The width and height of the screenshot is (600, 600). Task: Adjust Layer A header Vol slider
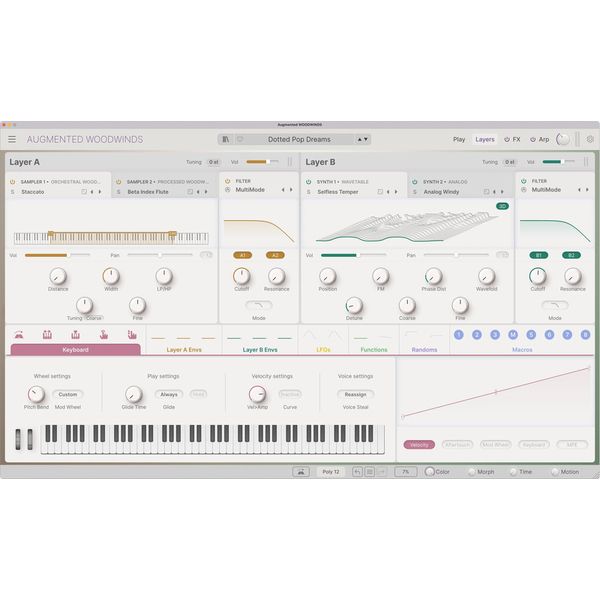click(262, 162)
